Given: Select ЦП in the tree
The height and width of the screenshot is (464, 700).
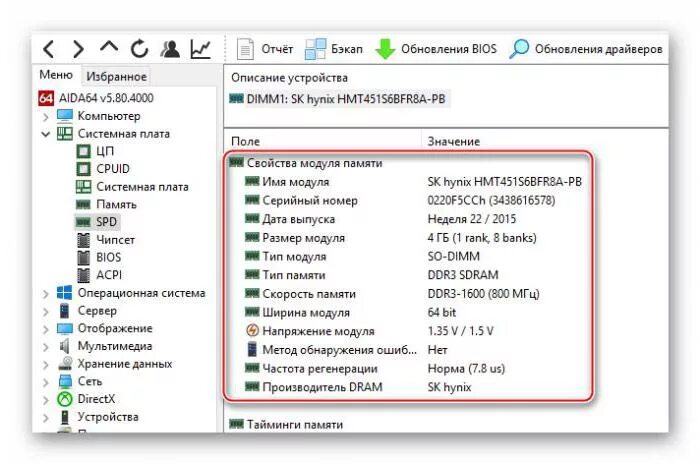Looking at the screenshot, I should pyautogui.click(x=95, y=151).
